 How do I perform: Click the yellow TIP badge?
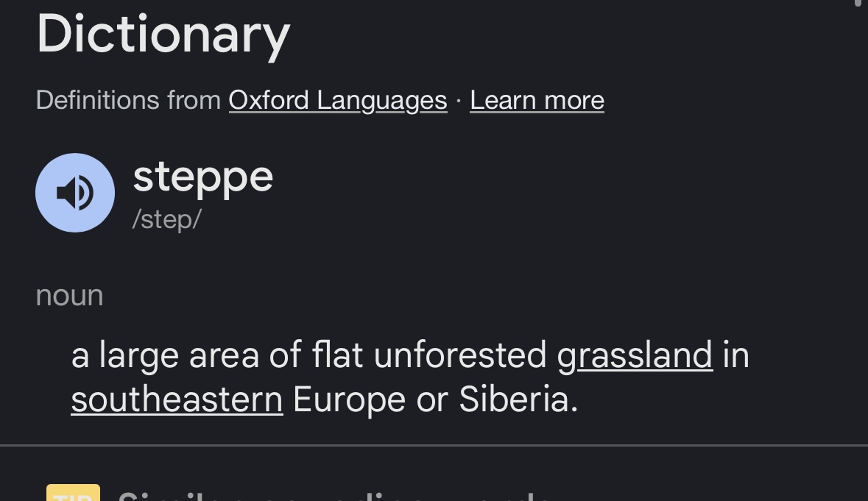point(73,494)
